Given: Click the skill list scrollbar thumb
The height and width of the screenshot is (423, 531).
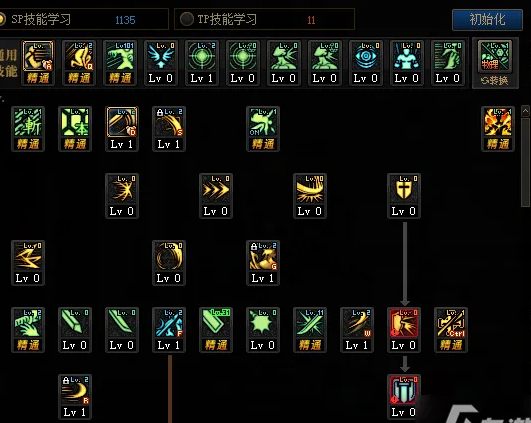Looking at the screenshot, I should click(526, 162).
